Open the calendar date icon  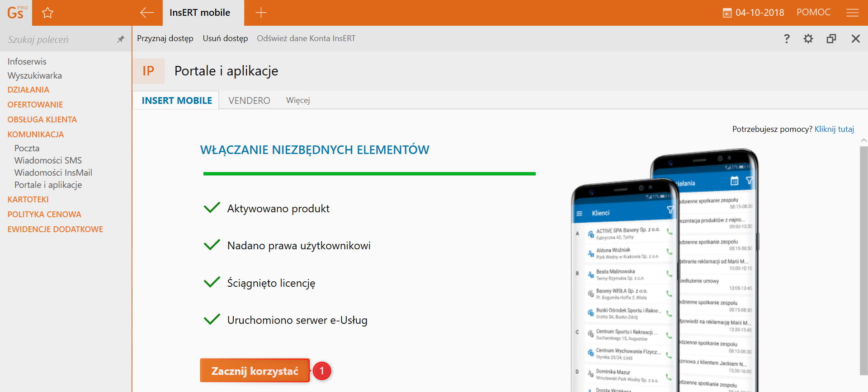tap(727, 13)
